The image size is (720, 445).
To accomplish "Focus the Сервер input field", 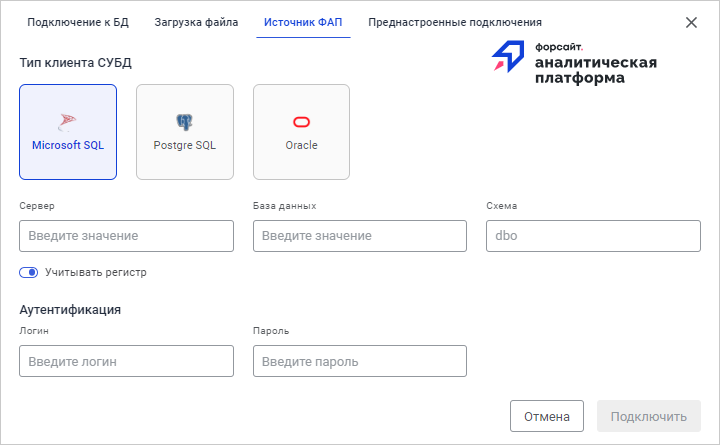I will pos(126,236).
